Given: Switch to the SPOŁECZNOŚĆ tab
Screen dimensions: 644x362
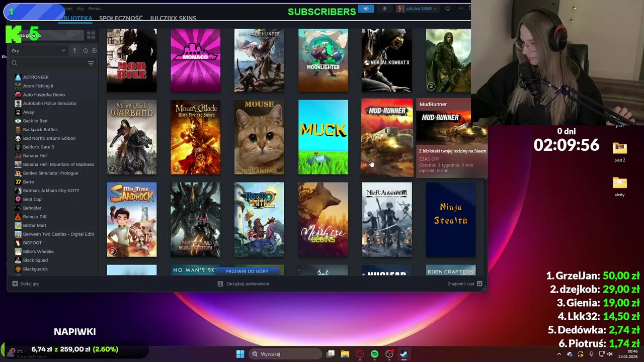Looking at the screenshot, I should [121, 18].
